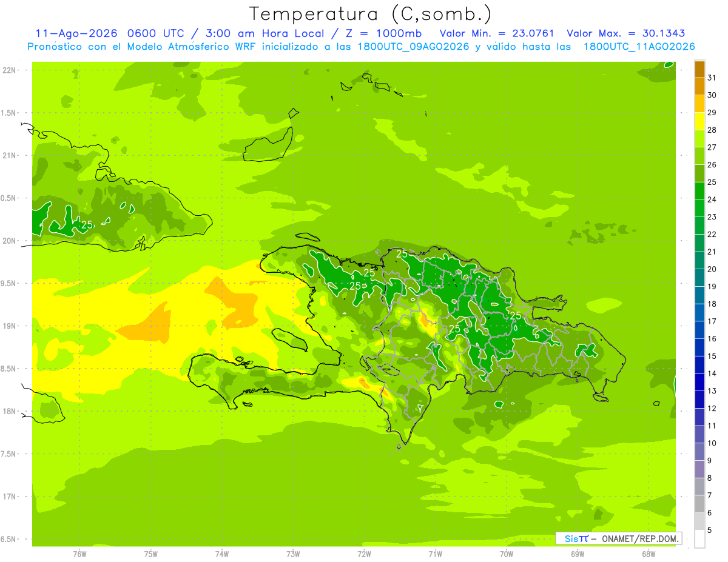Click the '74W' longitude axis label
This screenshot has width=728, height=562.
point(222,554)
